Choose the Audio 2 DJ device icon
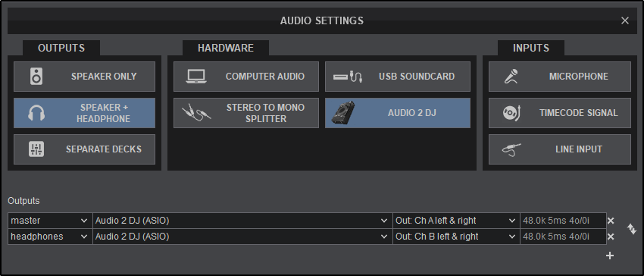The image size is (644, 276). pos(342,113)
